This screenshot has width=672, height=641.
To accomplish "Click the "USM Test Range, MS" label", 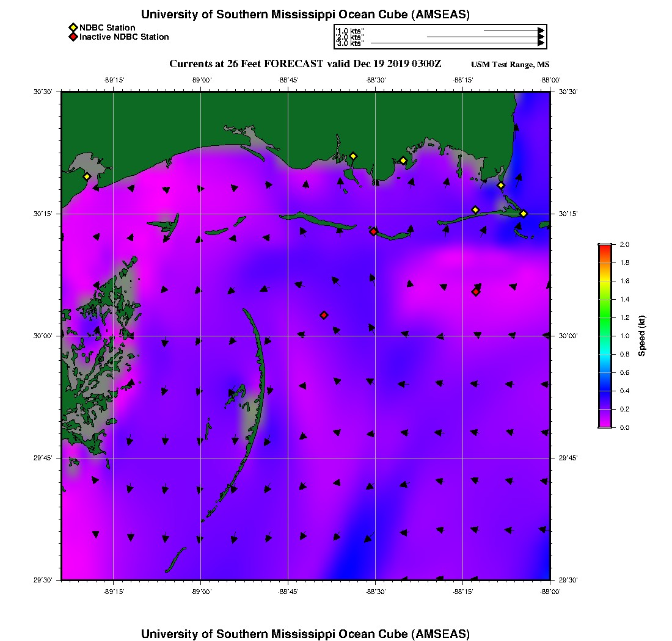I will click(510, 65).
